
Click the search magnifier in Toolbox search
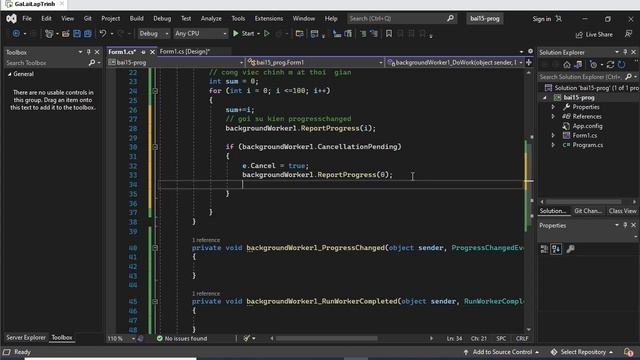pyautogui.click(x=92, y=62)
